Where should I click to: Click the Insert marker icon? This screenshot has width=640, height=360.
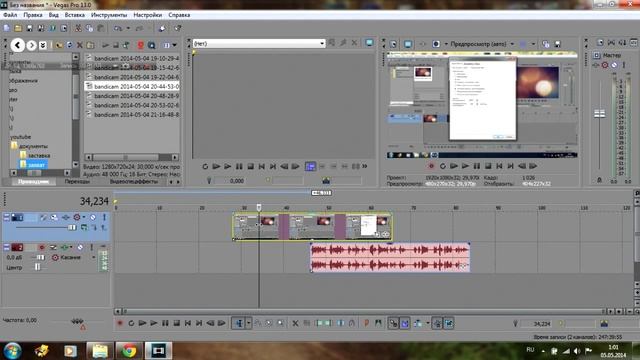366,323
